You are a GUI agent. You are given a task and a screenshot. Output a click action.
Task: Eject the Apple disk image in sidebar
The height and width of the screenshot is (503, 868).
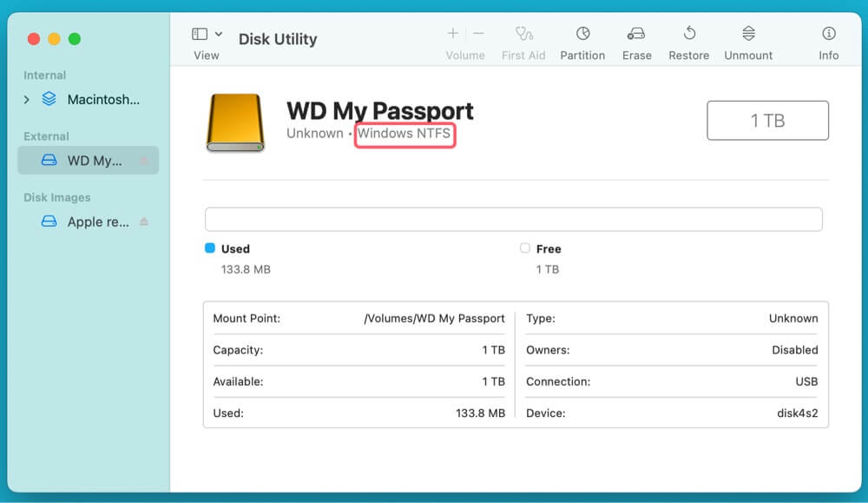pos(144,222)
